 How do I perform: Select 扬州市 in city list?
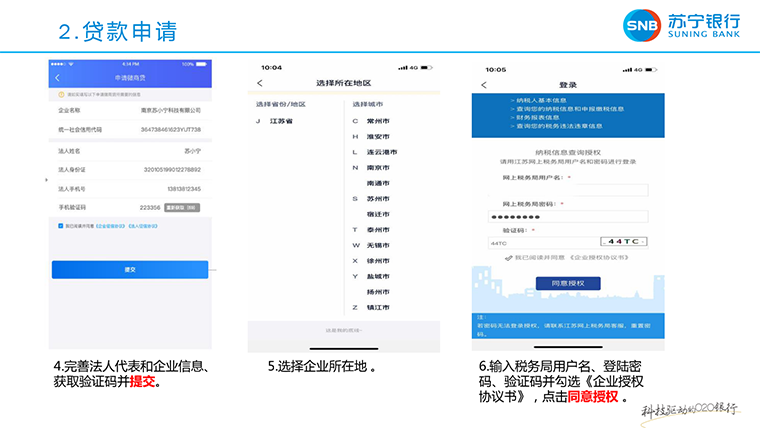point(378,292)
